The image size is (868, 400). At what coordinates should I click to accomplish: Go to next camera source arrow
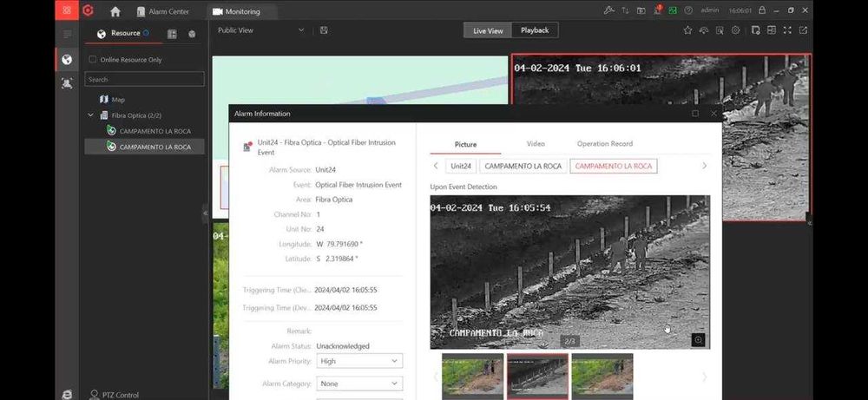pyautogui.click(x=704, y=166)
